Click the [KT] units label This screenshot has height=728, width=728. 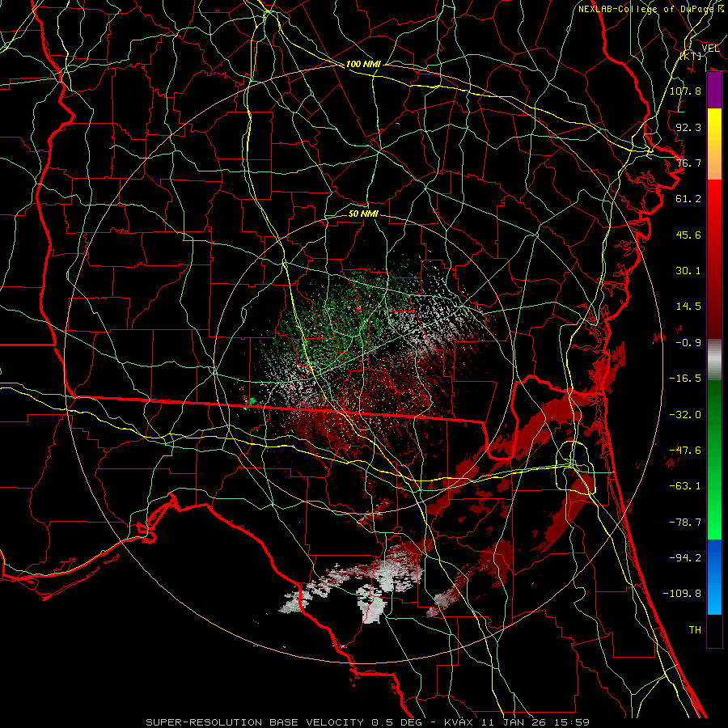point(691,56)
